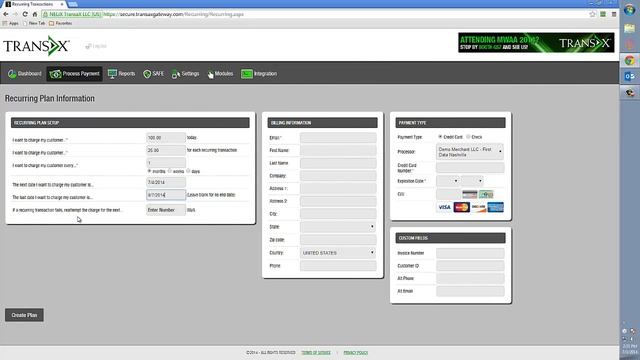Screen dimensions: 640x360
Task: Open the Modules menu
Action: pyautogui.click(x=220, y=74)
